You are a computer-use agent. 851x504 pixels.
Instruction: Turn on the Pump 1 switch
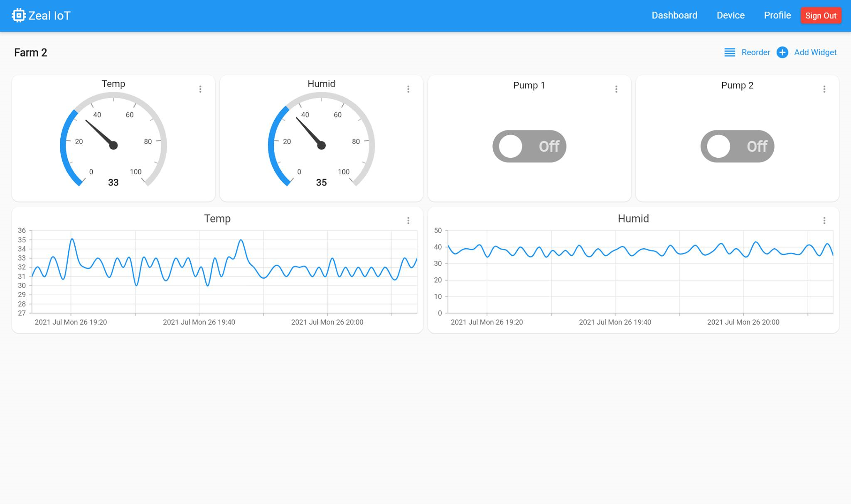click(529, 146)
